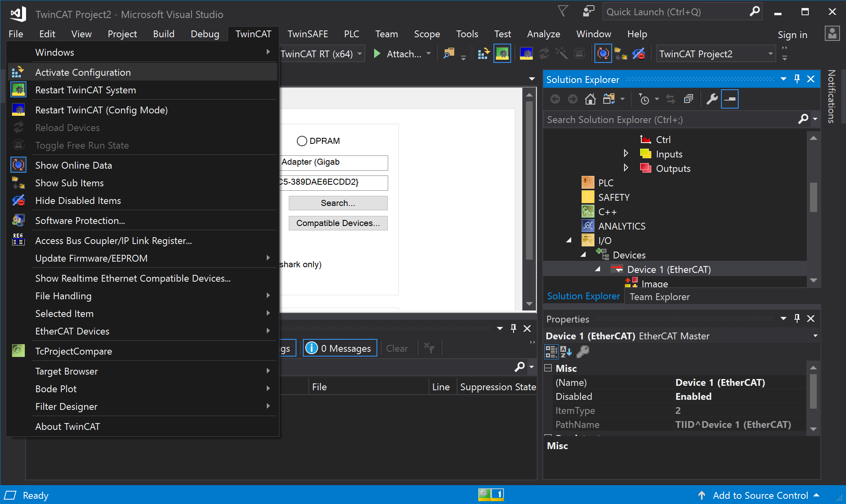
Task: Click account avatar icon beside Sign in
Action: [x=832, y=34]
